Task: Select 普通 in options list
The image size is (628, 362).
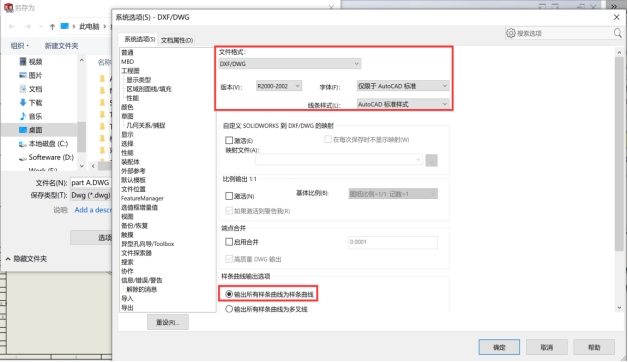Action: (x=127, y=52)
